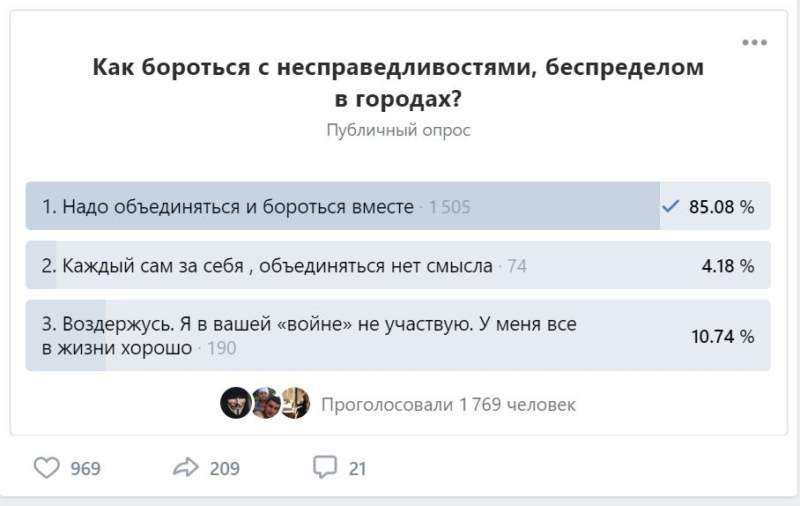Click the 'Публичный опрос' label
The width and height of the screenshot is (800, 506).
click(398, 130)
